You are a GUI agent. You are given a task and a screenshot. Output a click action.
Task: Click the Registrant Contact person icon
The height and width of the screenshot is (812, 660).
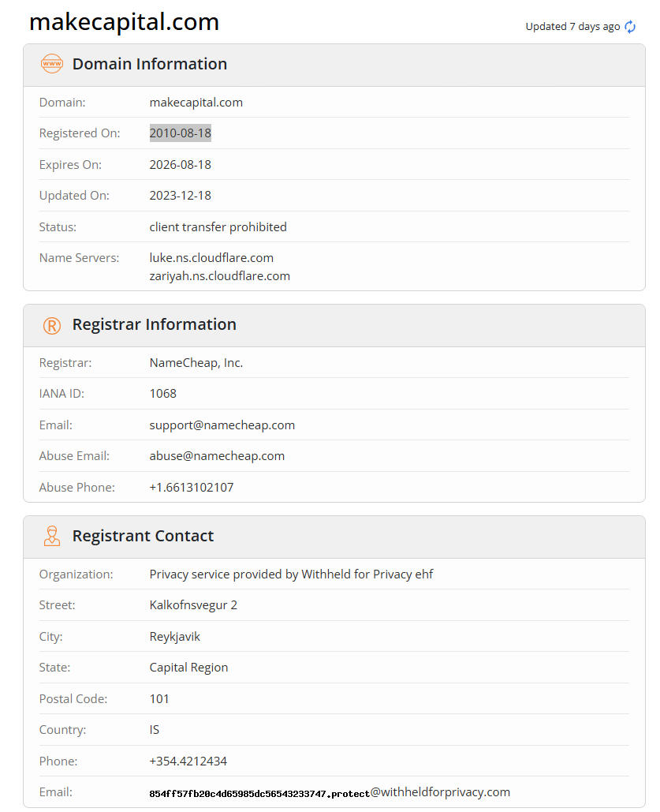(51, 537)
